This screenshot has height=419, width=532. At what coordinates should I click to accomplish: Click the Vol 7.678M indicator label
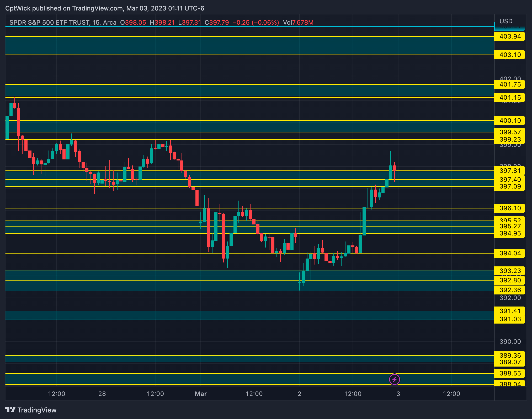298,23
